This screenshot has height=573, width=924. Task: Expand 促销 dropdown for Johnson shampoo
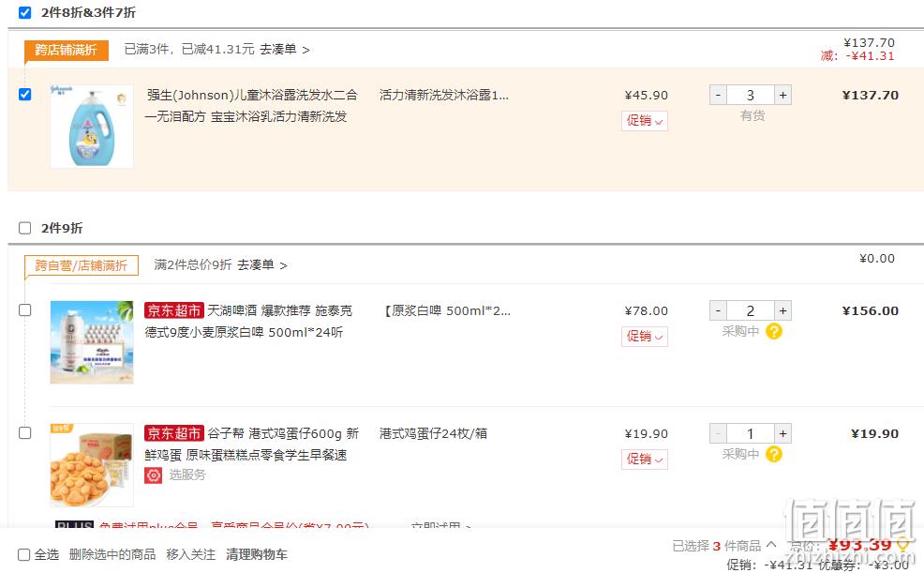(644, 121)
